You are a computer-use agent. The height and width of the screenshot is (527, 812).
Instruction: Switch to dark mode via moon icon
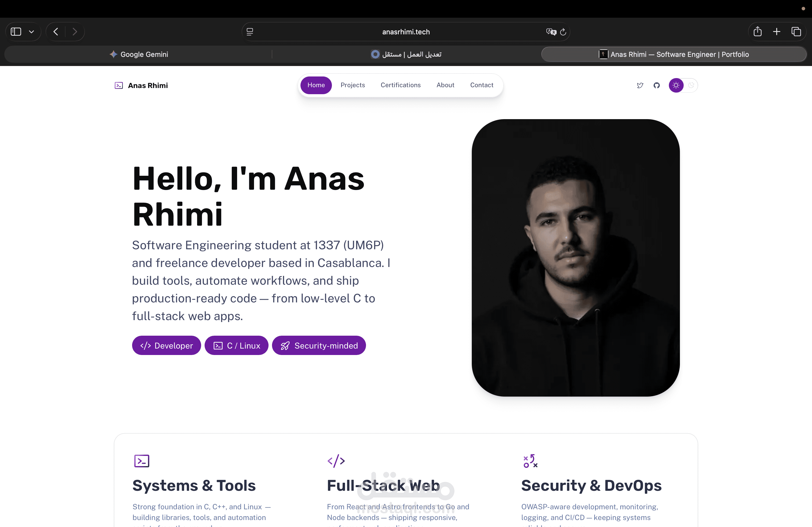click(691, 85)
